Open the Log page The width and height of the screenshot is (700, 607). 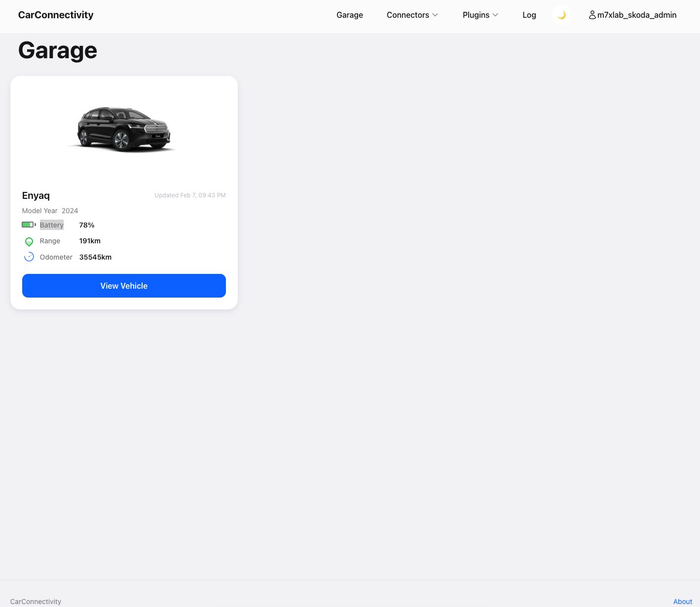point(529,15)
